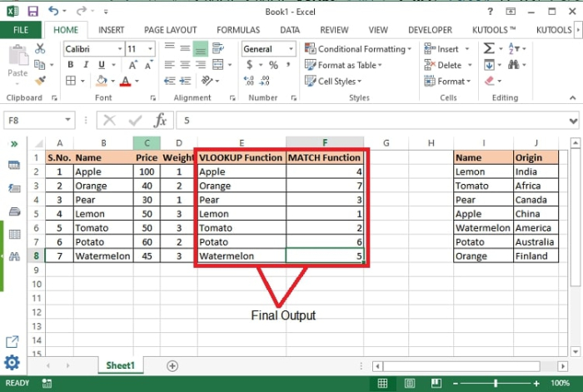Switch to the FORMULAS tab
The image size is (583, 392).
point(238,30)
